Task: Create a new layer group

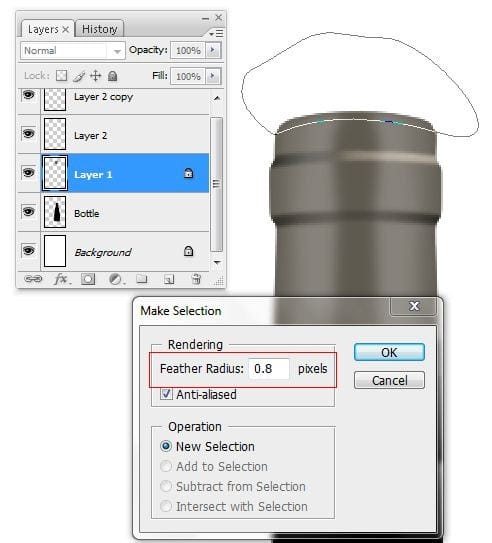Action: (x=142, y=279)
